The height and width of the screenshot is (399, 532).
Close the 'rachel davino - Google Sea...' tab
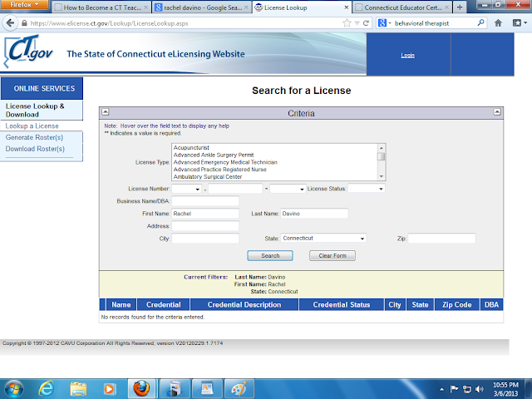(247, 7)
